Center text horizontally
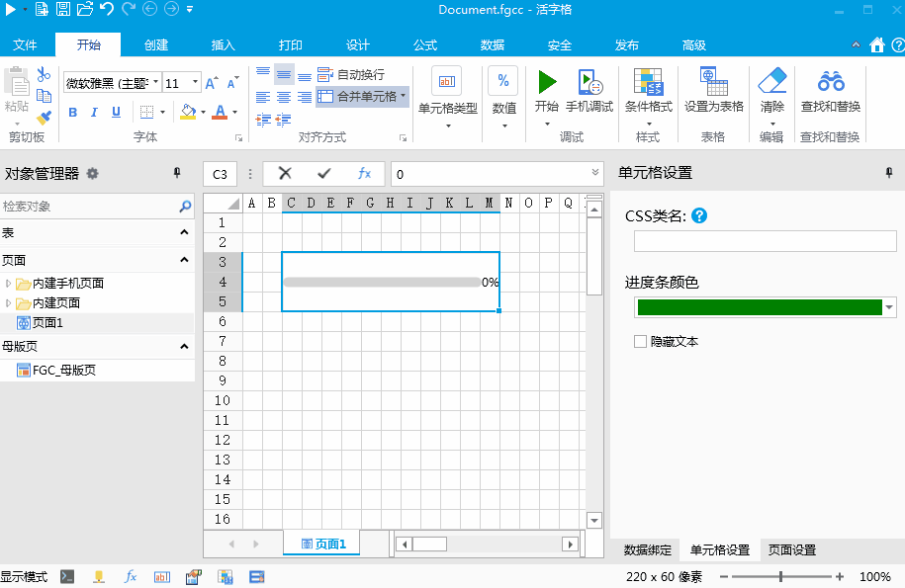Viewport: 905px width, 588px height. [284, 97]
